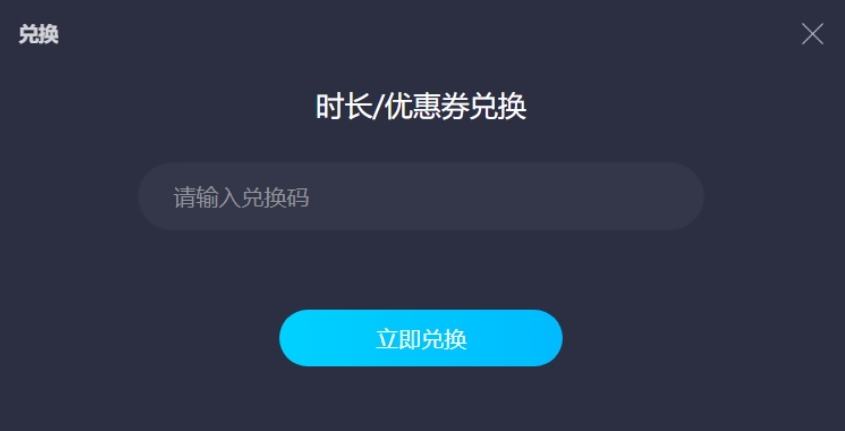845x431 pixels.
Task: Close the 兑换 dialog with the X
Action: point(812,34)
